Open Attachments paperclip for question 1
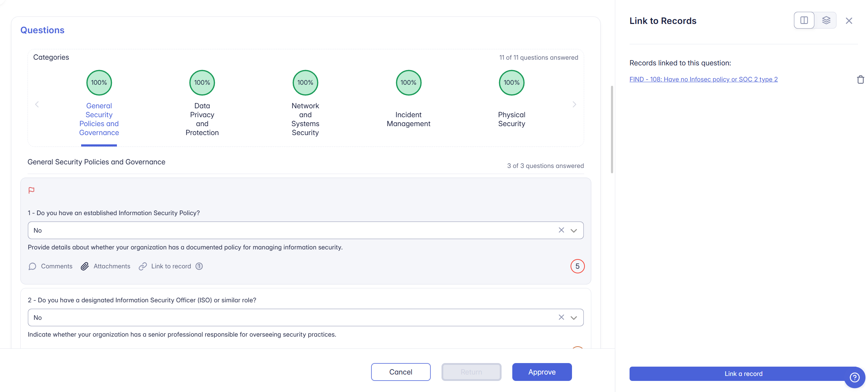868x392 pixels. [x=85, y=266]
